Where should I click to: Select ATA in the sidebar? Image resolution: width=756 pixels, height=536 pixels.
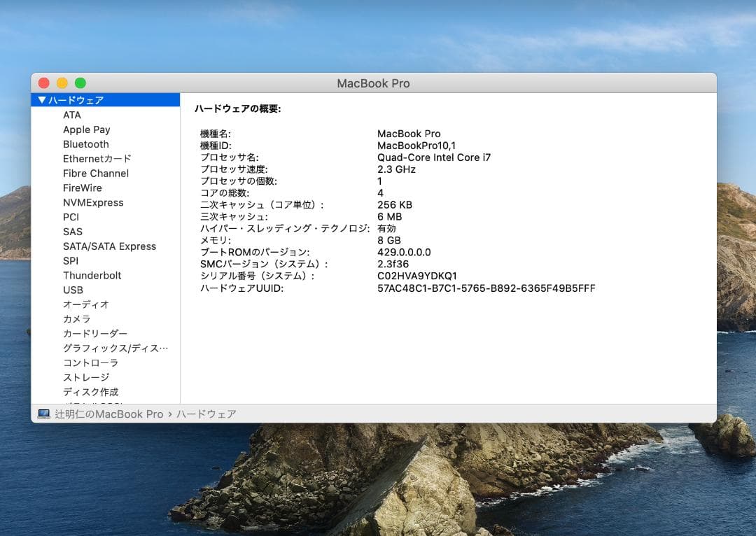tap(71, 115)
